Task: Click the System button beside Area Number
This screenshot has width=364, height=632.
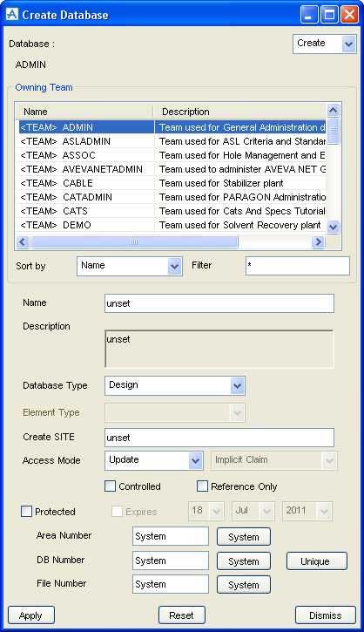Action: (x=244, y=537)
